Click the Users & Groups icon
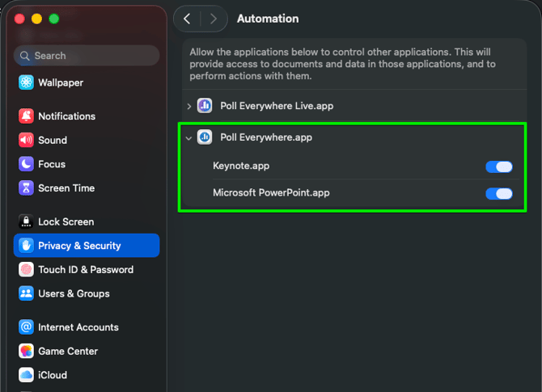 [x=26, y=293]
